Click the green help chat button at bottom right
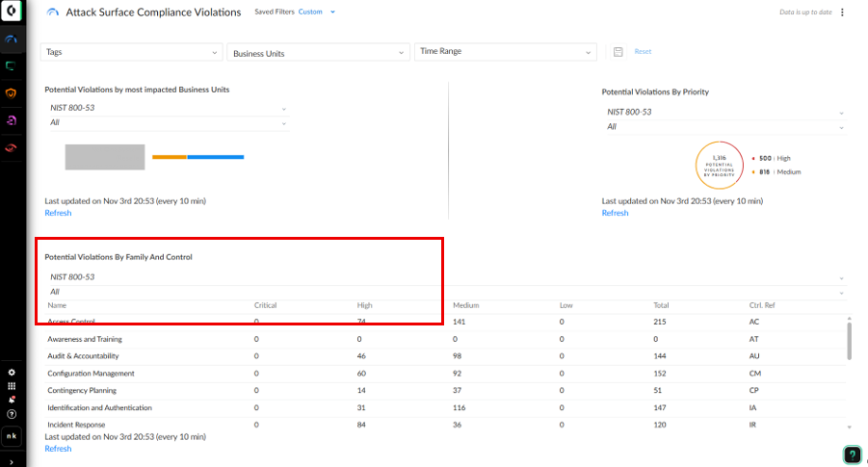 point(852,454)
